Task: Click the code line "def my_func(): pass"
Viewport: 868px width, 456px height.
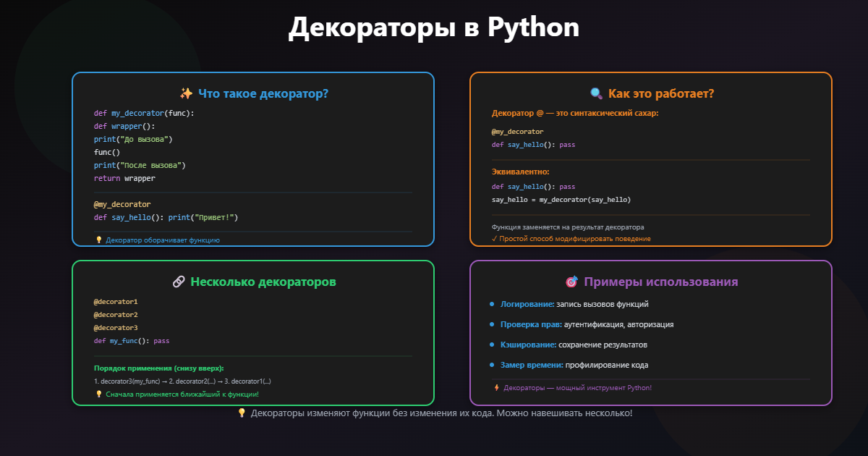Action: point(132,340)
